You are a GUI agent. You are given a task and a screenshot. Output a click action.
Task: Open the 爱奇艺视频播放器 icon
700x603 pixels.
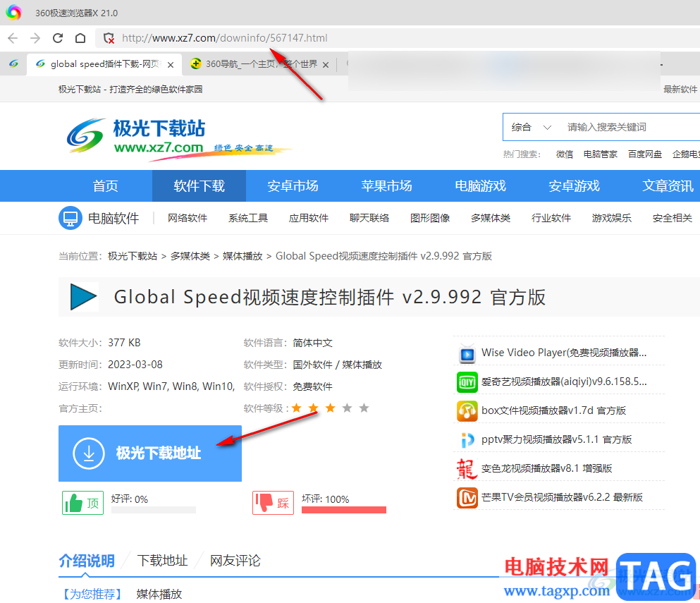tap(467, 382)
